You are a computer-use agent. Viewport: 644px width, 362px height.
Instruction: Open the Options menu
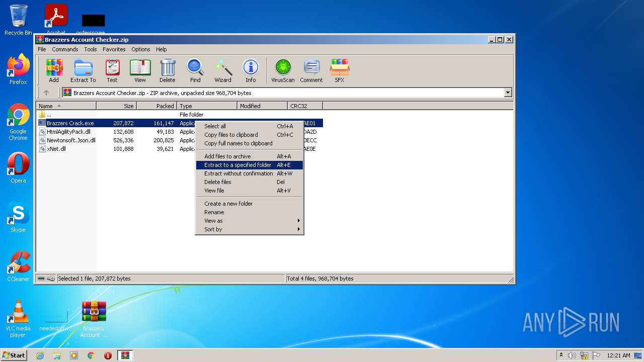pos(141,49)
